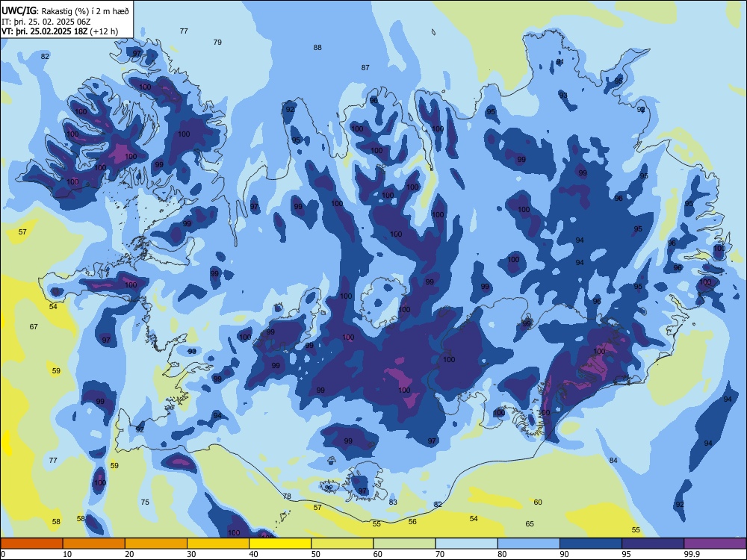Click the humidity value 75 in the southwest sea
This screenshot has height=560, width=747.
pos(145,502)
